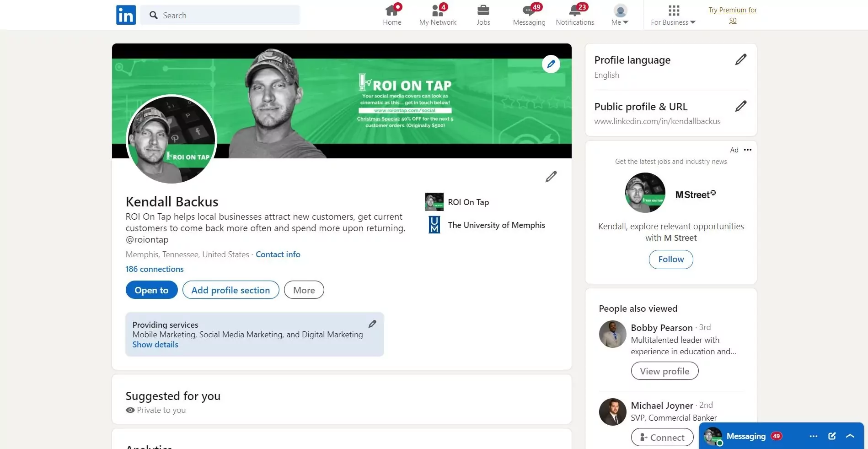Open the Jobs tab
The height and width of the screenshot is (449, 868).
click(483, 15)
